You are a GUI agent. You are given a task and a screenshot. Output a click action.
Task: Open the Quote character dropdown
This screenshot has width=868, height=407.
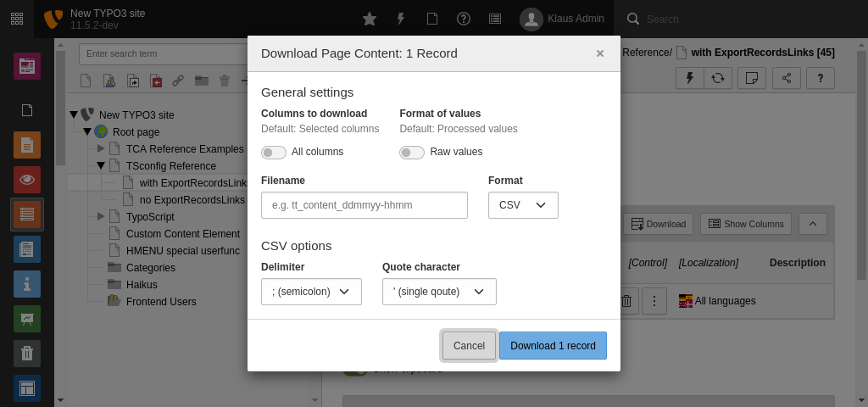tap(439, 292)
